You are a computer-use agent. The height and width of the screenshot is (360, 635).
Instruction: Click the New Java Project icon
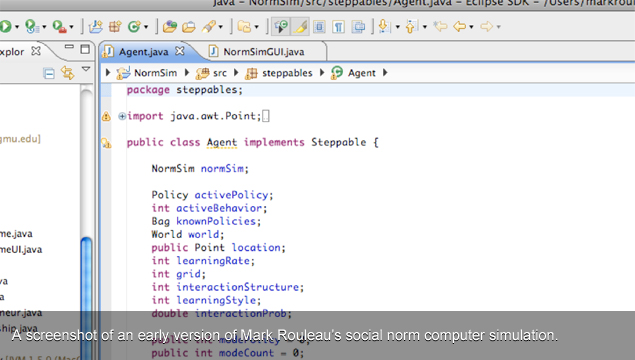(96, 27)
